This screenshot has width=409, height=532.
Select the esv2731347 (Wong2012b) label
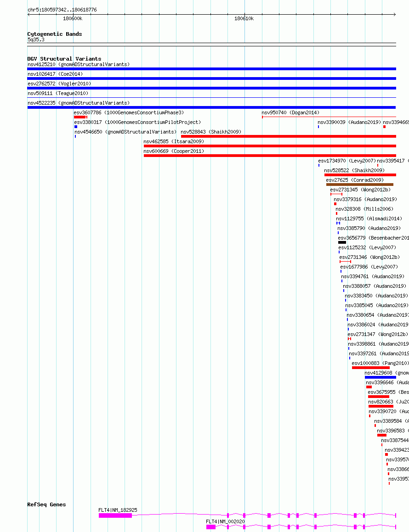click(378, 335)
